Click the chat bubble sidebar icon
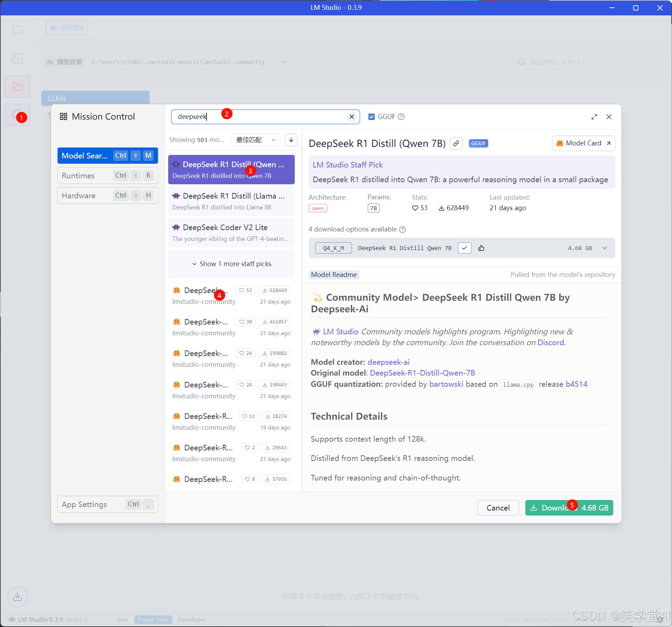 pos(17,31)
